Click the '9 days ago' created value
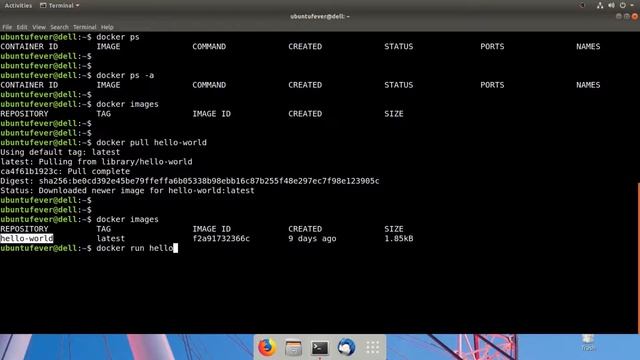The image size is (640, 360). (x=312, y=238)
